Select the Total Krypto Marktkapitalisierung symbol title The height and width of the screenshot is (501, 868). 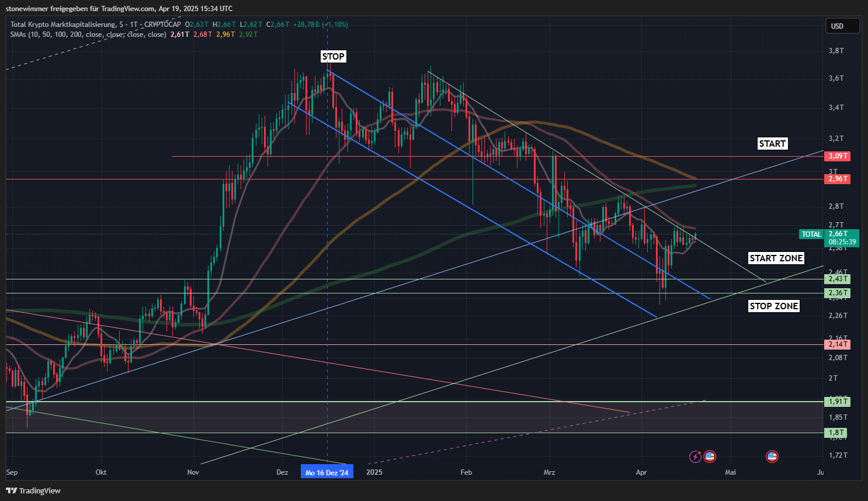[63, 25]
